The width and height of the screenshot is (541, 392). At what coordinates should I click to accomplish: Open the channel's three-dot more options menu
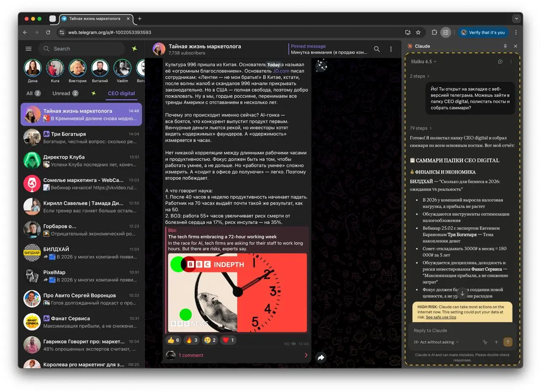pos(391,49)
